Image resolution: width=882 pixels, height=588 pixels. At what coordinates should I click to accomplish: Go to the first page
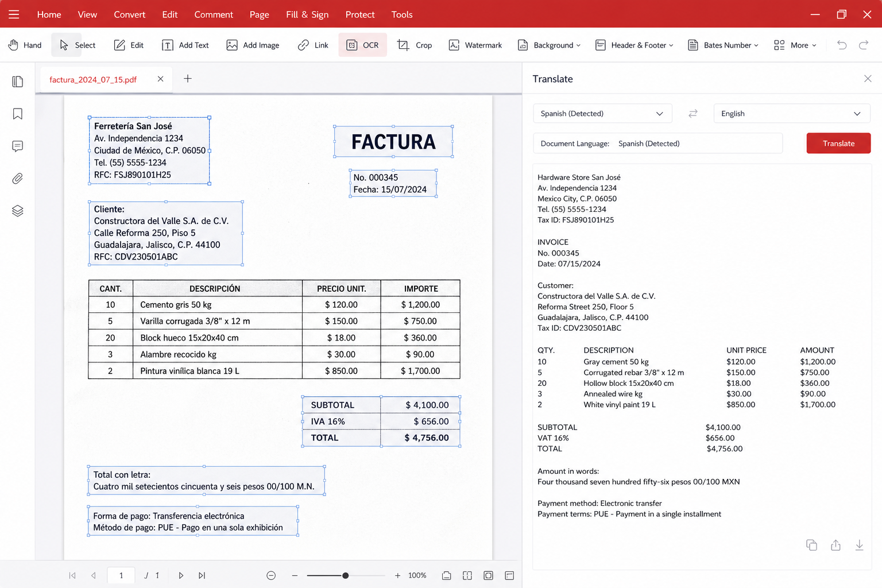(x=72, y=575)
